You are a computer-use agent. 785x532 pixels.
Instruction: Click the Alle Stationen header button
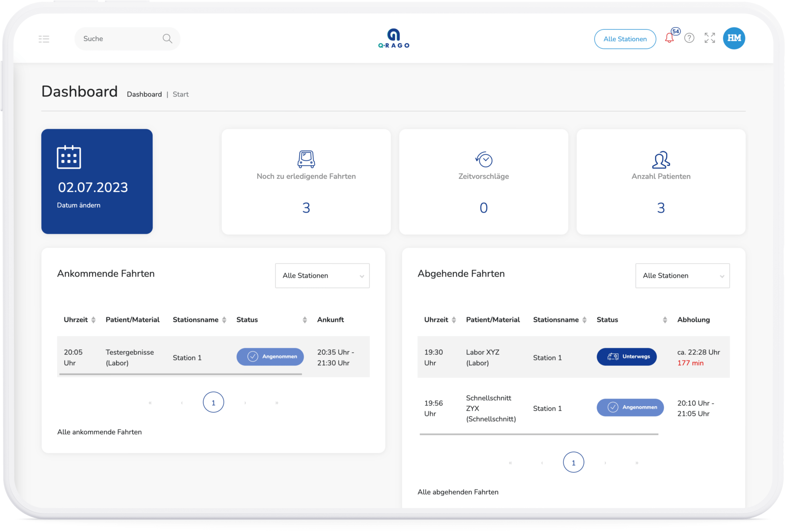(x=625, y=39)
